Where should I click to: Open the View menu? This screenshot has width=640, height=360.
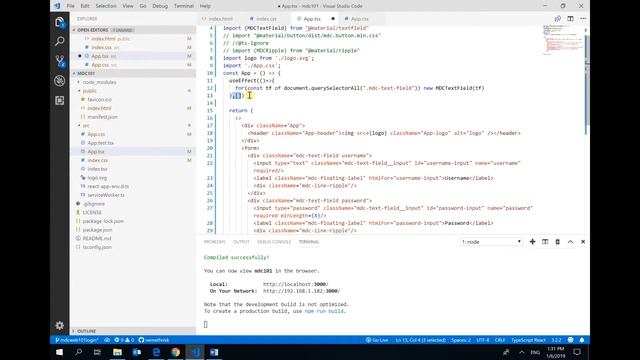pyautogui.click(x=128, y=6)
